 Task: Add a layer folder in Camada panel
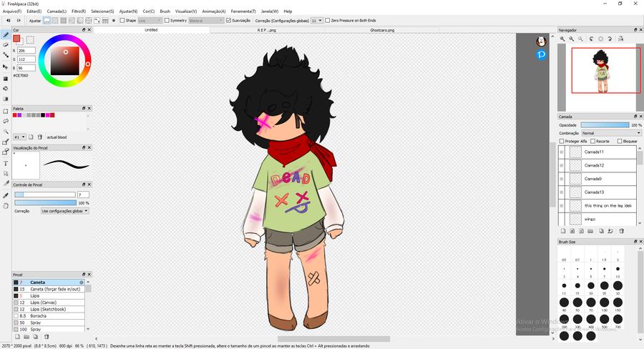pyautogui.click(x=590, y=231)
